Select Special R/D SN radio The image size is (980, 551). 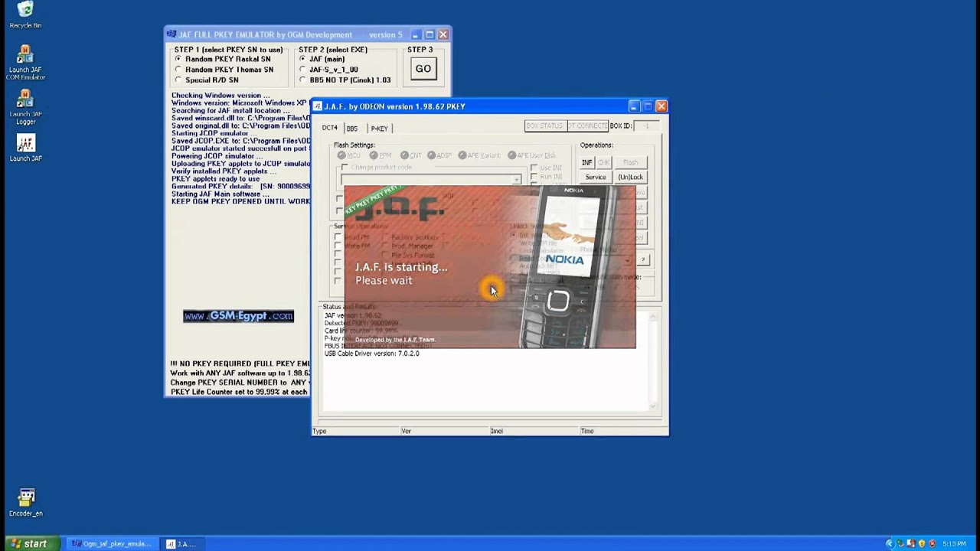(178, 80)
